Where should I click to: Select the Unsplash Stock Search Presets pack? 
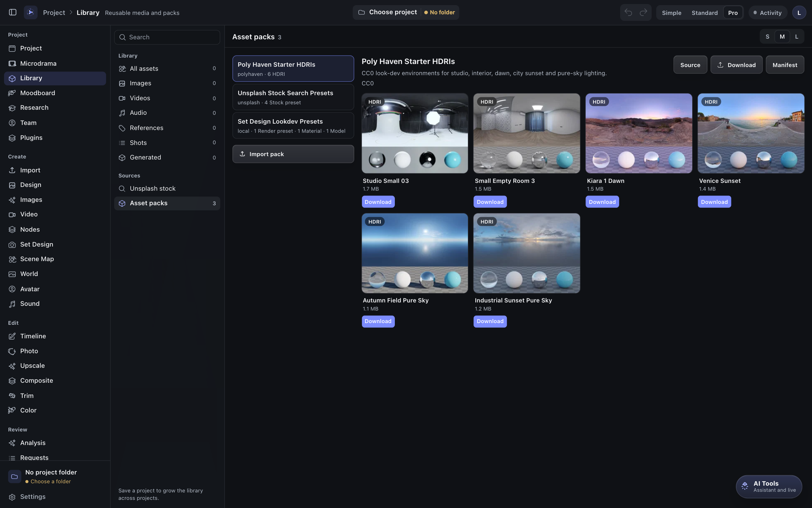(293, 97)
